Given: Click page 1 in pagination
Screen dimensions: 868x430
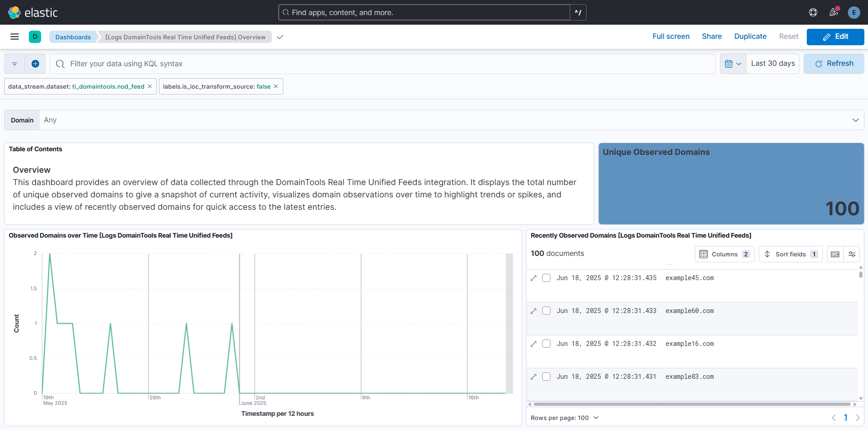Looking at the screenshot, I should [846, 417].
